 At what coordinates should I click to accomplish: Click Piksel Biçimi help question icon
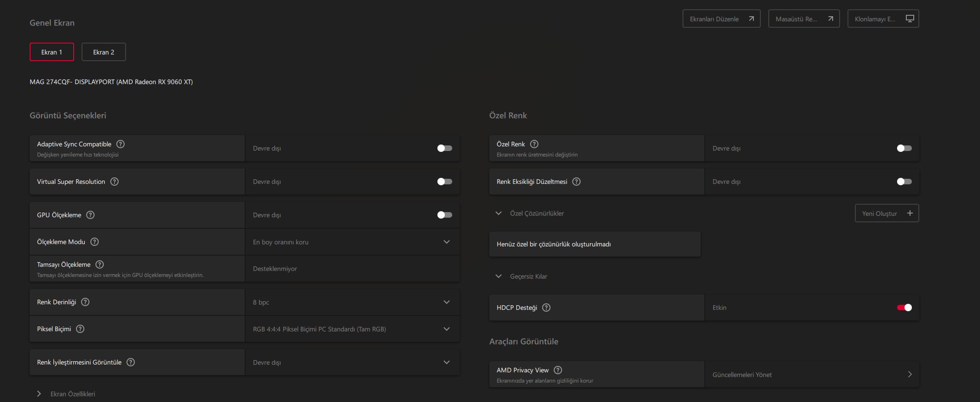(x=80, y=329)
